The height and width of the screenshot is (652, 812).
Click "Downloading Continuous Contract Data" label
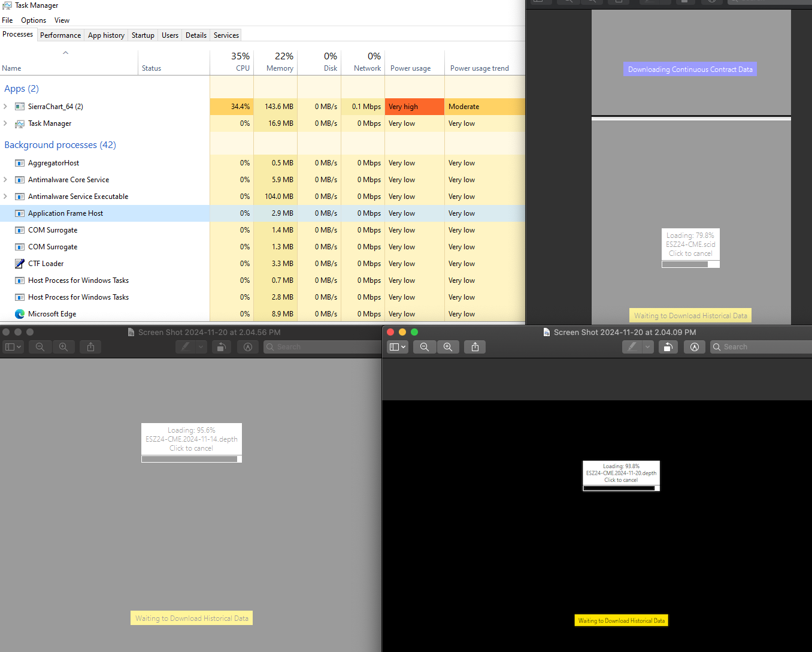click(690, 70)
